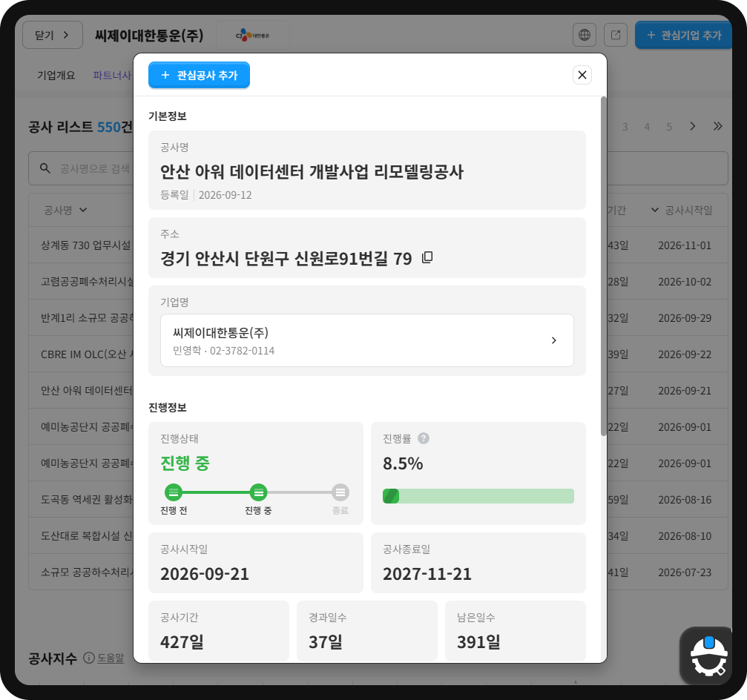The height and width of the screenshot is (700, 747).
Task: Copy the address with the copy icon
Action: 427,257
